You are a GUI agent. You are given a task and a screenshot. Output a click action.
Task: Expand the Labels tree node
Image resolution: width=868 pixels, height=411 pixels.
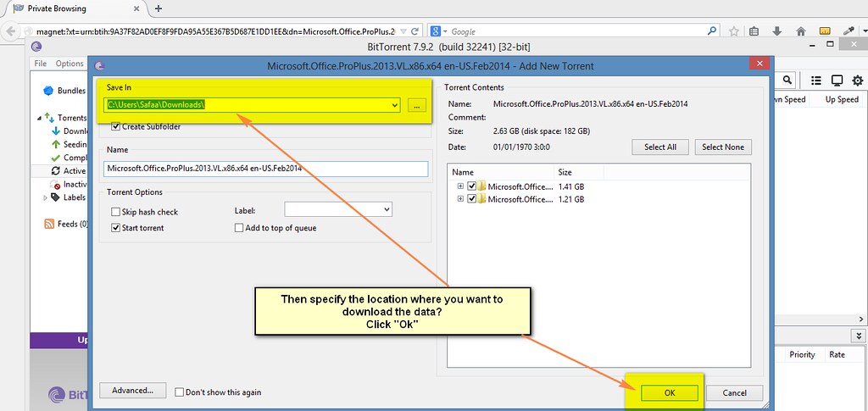[46, 197]
